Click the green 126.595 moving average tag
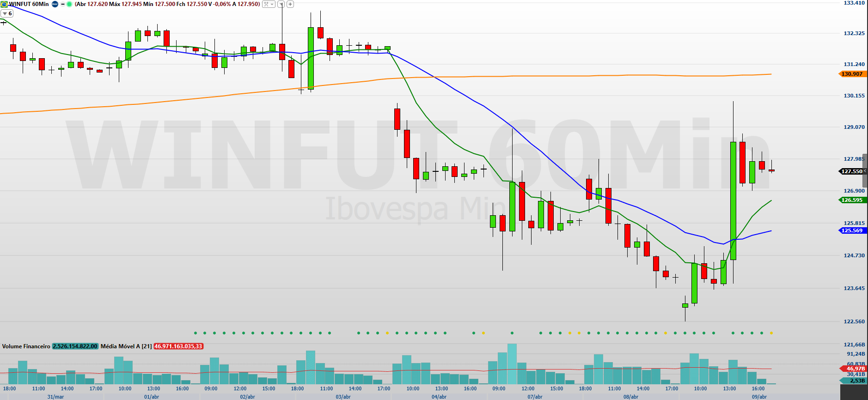The image size is (868, 400). [851, 200]
